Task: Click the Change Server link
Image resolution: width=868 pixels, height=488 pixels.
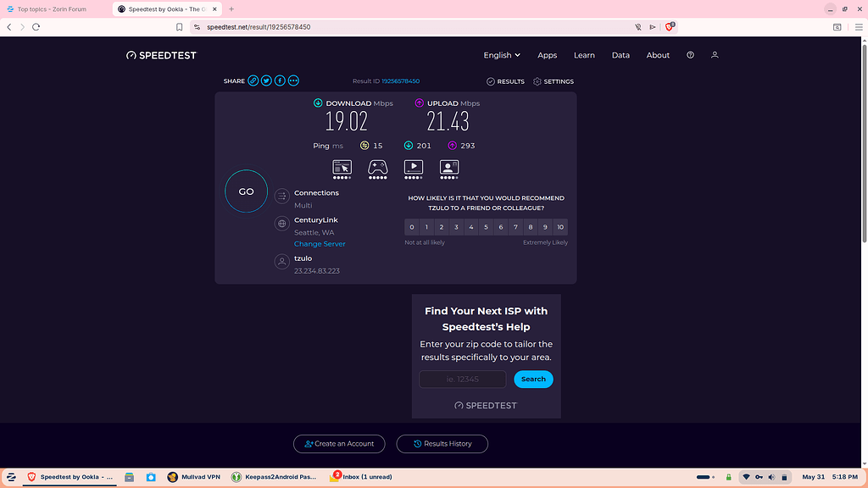Action: [320, 244]
